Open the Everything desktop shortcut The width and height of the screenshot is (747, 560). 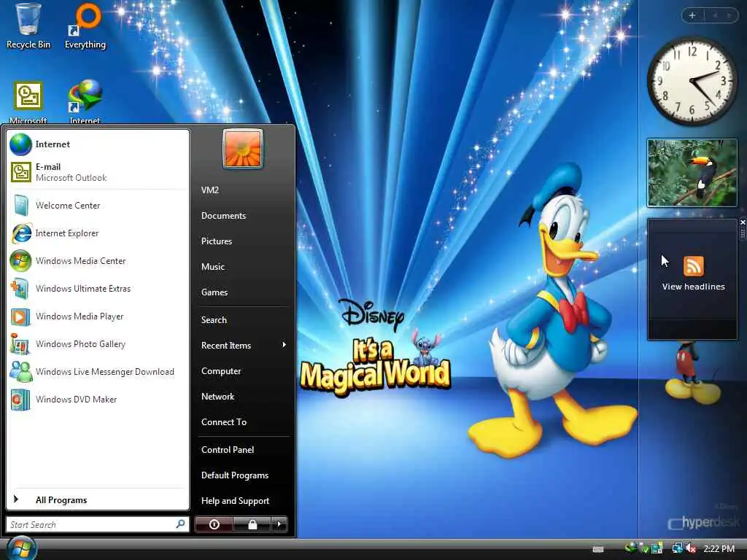pyautogui.click(x=85, y=26)
